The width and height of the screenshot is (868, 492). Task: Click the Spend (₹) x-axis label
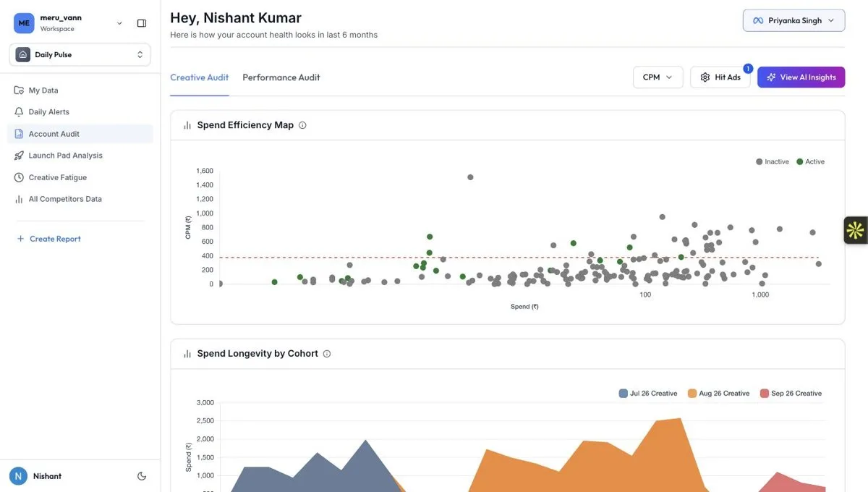(x=524, y=307)
